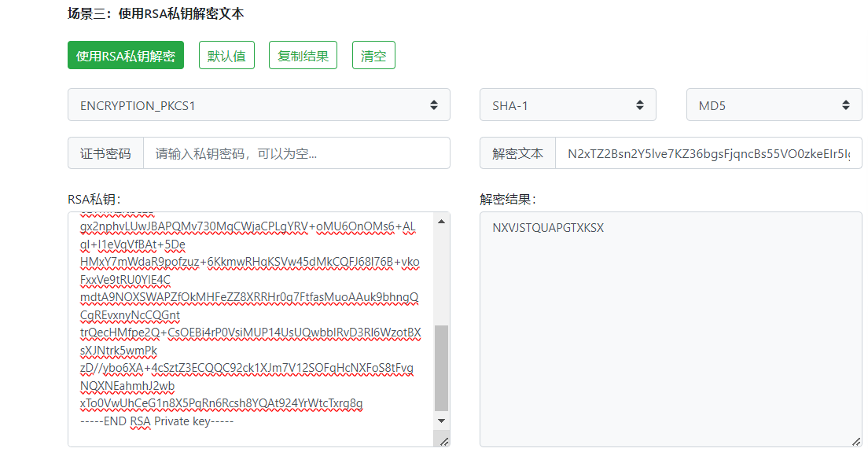Click the scroll-up arrow in RSA私钥 box
The width and height of the screenshot is (868, 474).
point(441,222)
